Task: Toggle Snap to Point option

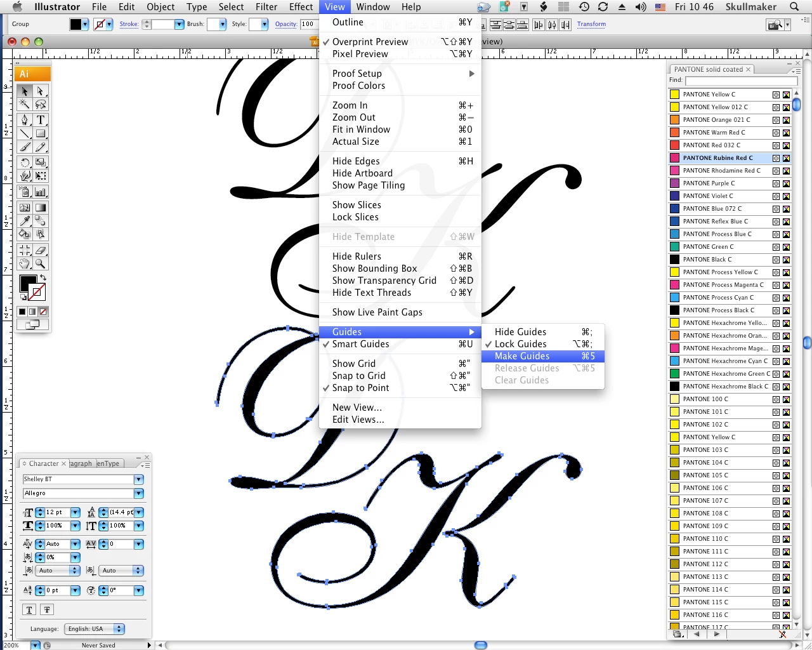Action: coord(400,388)
